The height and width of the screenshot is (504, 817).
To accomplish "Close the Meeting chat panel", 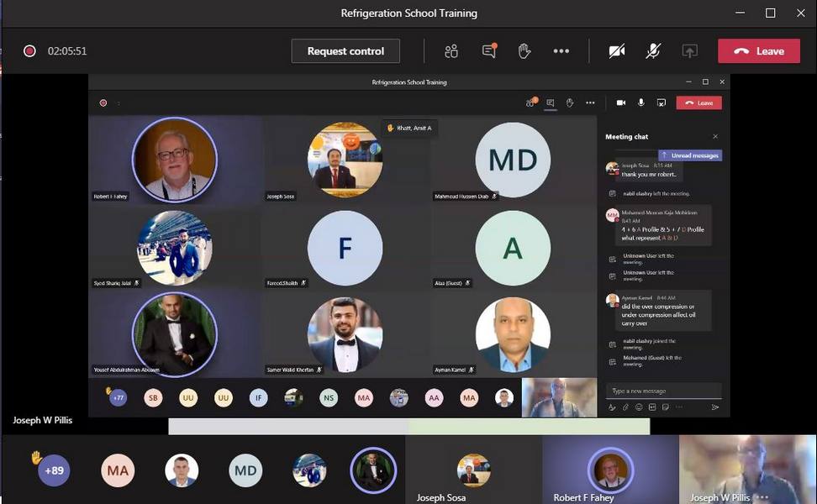I will pos(715,137).
